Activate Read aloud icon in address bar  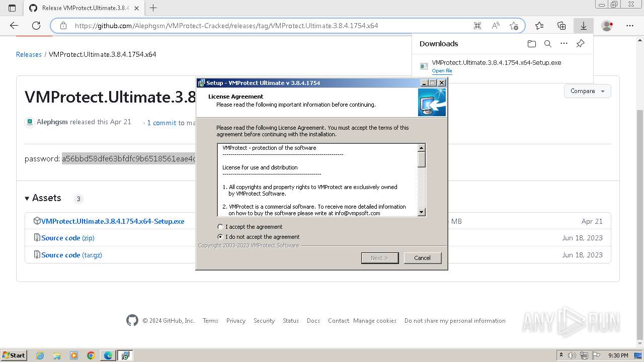pyautogui.click(x=496, y=26)
